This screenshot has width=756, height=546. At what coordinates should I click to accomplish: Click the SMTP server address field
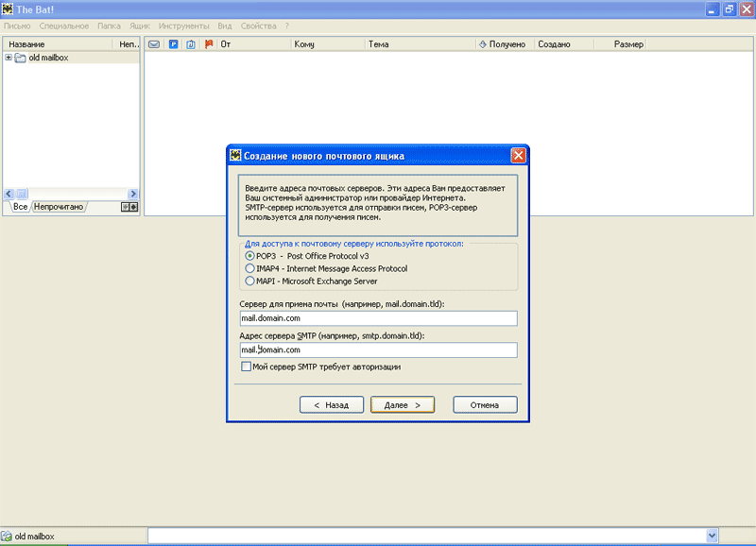coord(379,350)
